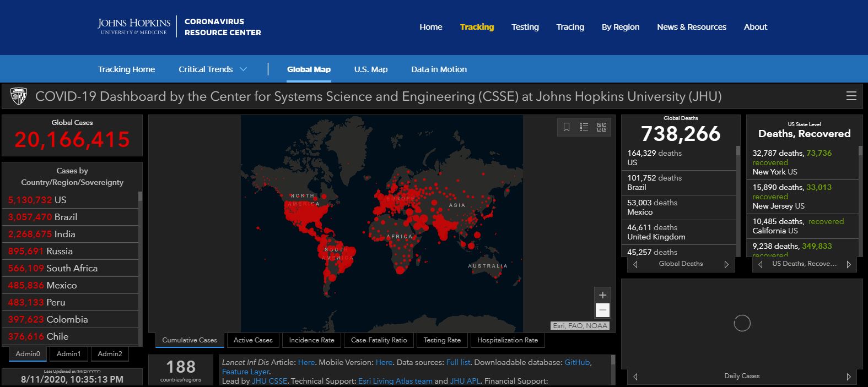Image resolution: width=868 pixels, height=387 pixels.
Task: Go to next US Deaths panel page
Action: tap(849, 264)
